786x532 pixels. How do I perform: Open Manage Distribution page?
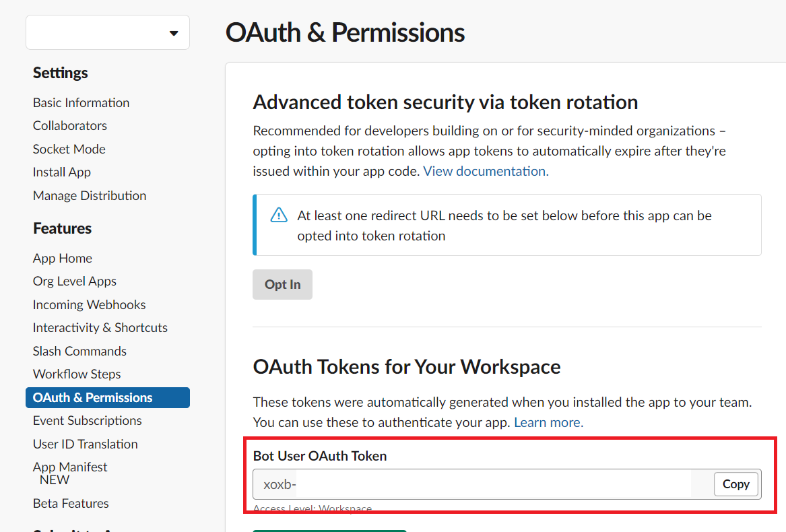pos(90,195)
